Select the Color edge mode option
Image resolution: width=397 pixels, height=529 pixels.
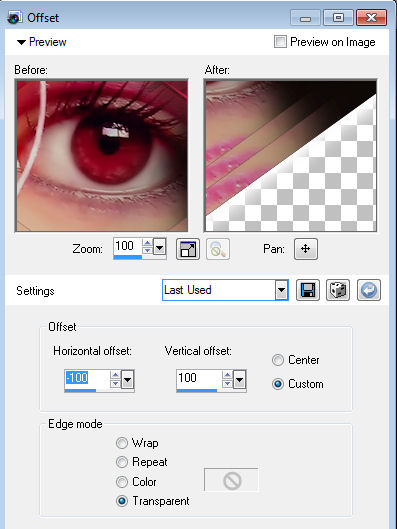click(122, 481)
